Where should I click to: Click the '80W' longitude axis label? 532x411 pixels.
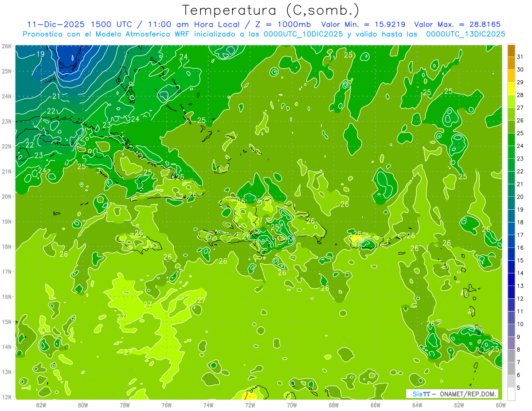(x=82, y=405)
